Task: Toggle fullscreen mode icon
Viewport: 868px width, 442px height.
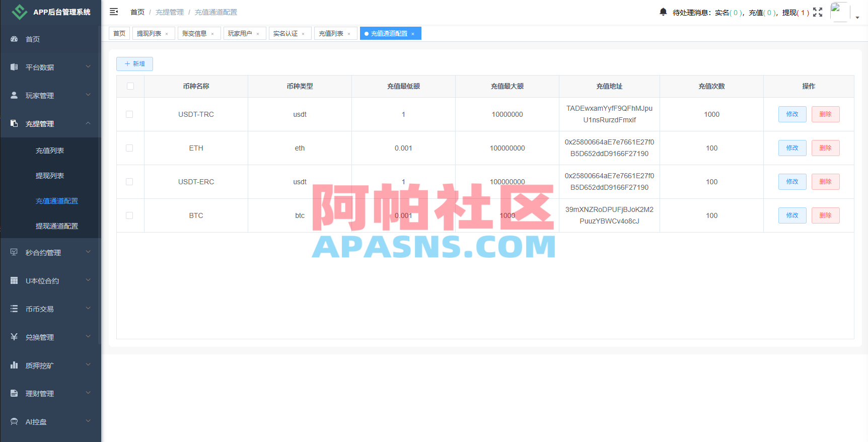Action: pyautogui.click(x=818, y=12)
